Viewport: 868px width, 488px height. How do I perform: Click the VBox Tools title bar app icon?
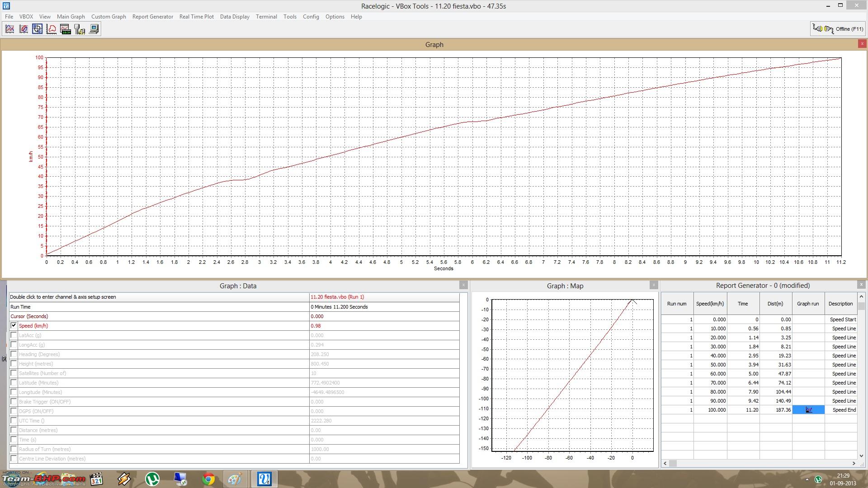pyautogui.click(x=6, y=6)
